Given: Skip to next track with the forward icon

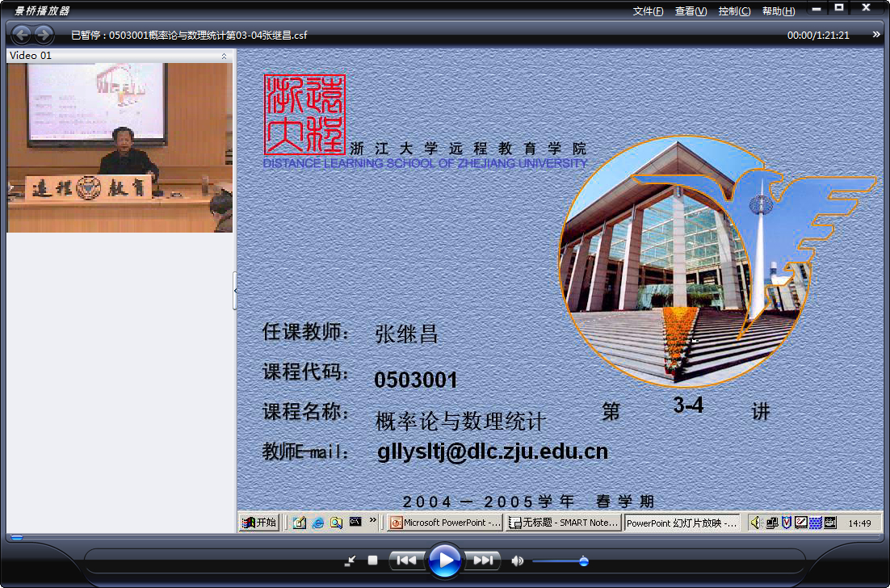Looking at the screenshot, I should [483, 561].
